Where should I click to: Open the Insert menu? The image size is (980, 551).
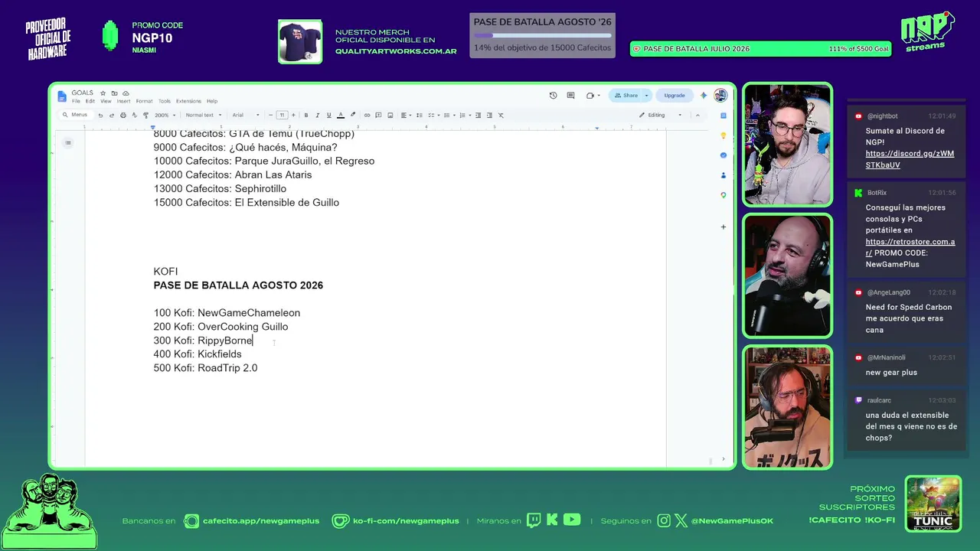click(x=123, y=101)
